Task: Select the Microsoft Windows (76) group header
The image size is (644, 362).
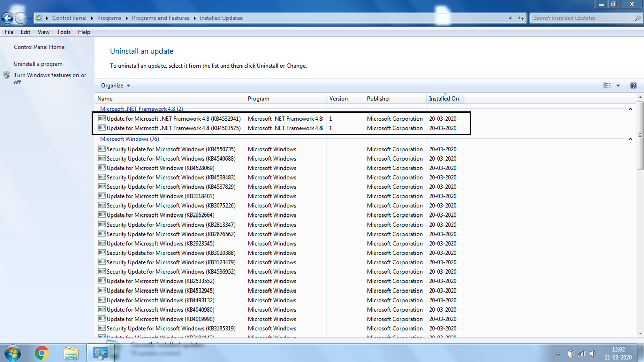Action: click(x=129, y=139)
